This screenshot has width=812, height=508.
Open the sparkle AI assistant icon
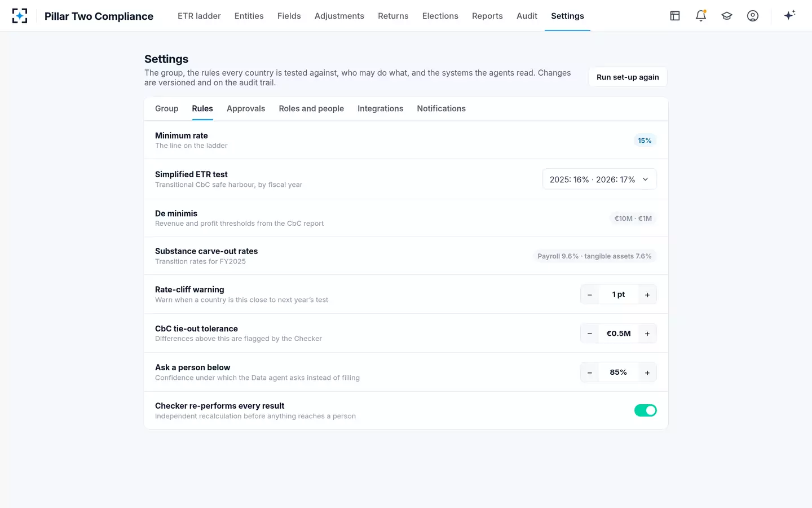click(789, 15)
